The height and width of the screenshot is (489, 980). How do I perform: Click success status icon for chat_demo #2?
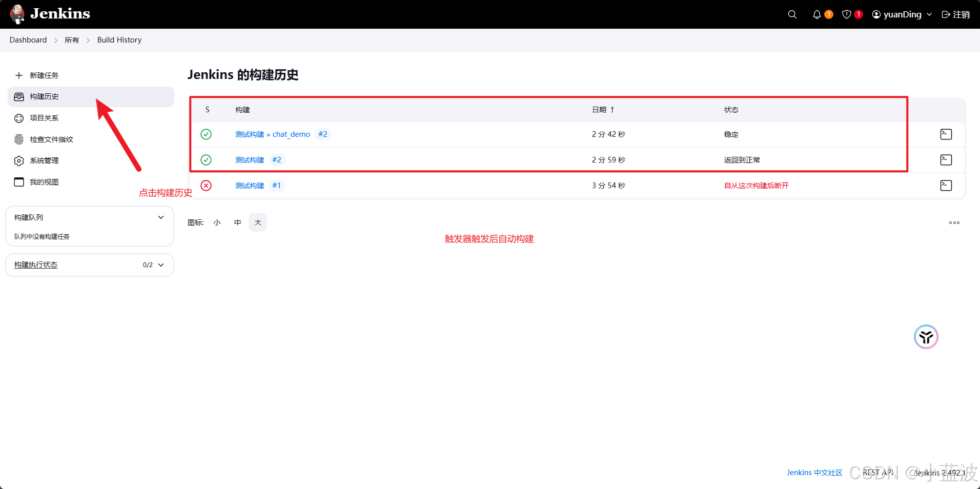(206, 134)
